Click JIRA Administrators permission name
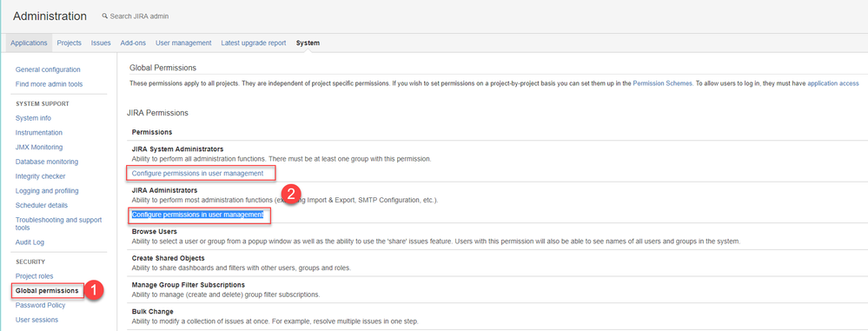 pos(164,190)
